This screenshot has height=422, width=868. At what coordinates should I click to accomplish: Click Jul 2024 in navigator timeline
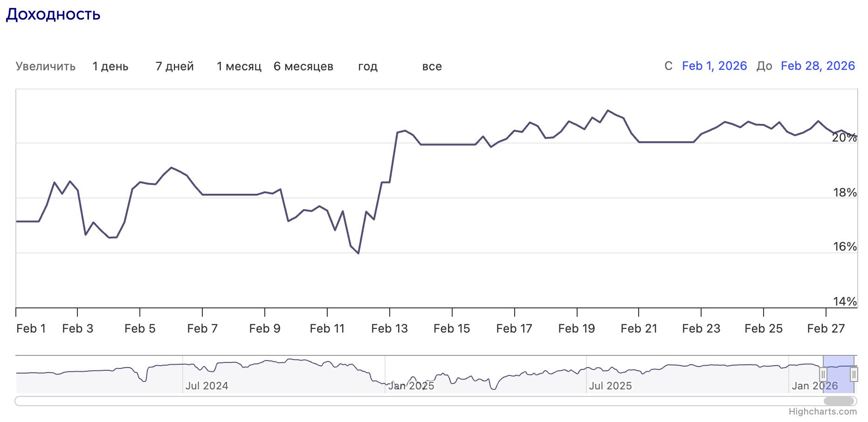pyautogui.click(x=207, y=386)
